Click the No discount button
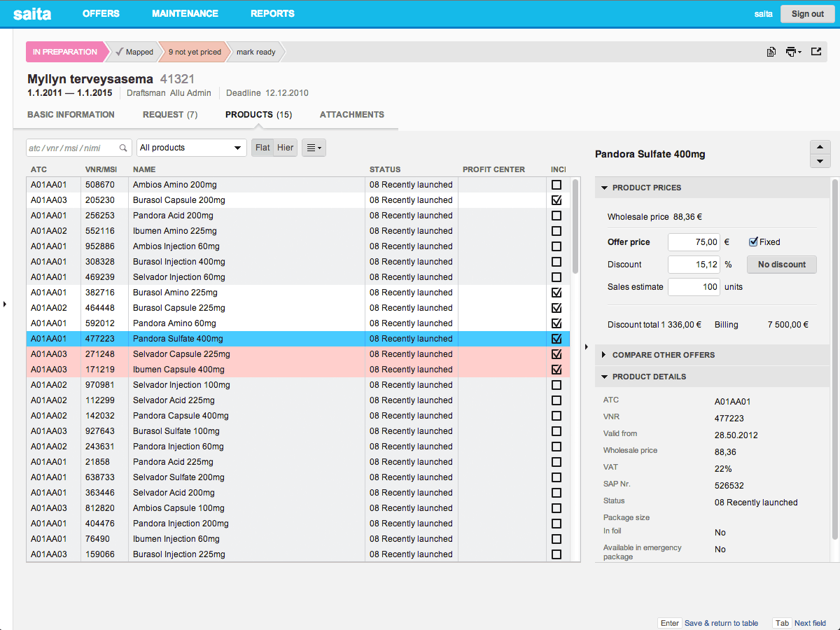840x630 pixels. click(x=781, y=265)
